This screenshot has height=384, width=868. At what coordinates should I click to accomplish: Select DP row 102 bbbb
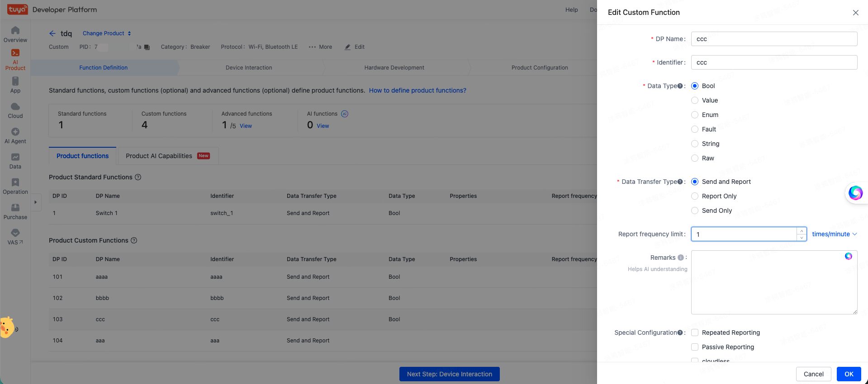tap(323, 298)
